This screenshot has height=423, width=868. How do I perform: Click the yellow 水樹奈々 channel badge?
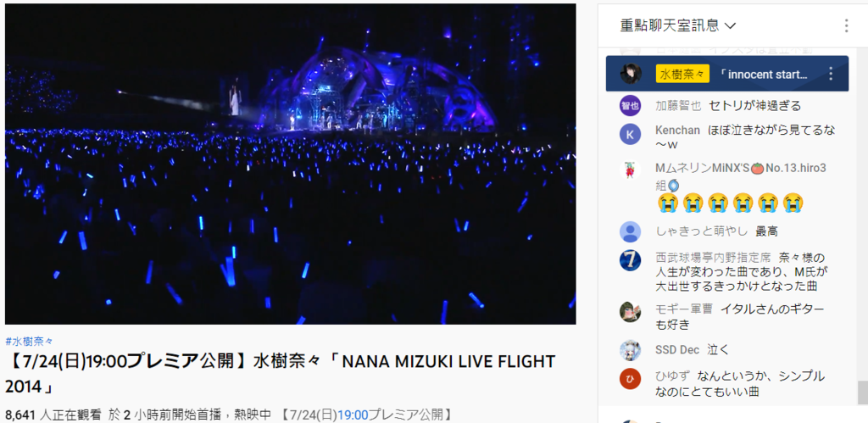(x=682, y=74)
